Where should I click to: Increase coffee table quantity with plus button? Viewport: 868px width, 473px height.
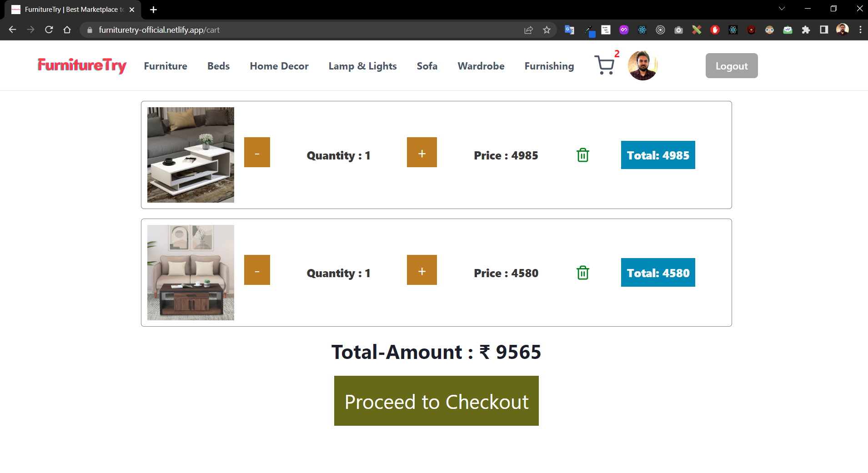tap(421, 152)
